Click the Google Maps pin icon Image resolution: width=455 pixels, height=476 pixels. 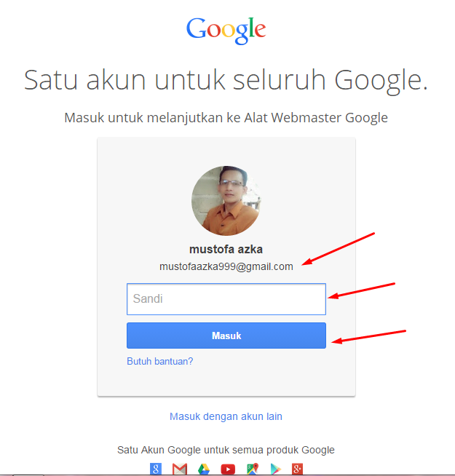(x=253, y=469)
